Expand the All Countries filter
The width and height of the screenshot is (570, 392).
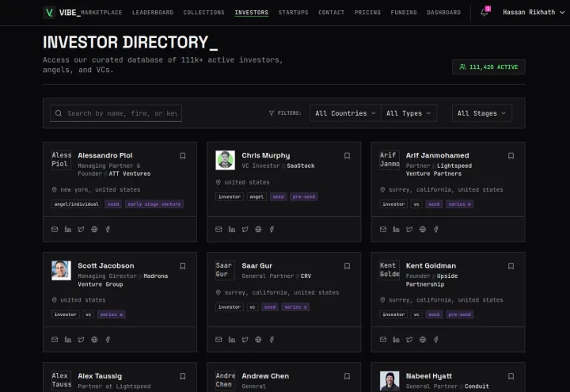point(345,113)
